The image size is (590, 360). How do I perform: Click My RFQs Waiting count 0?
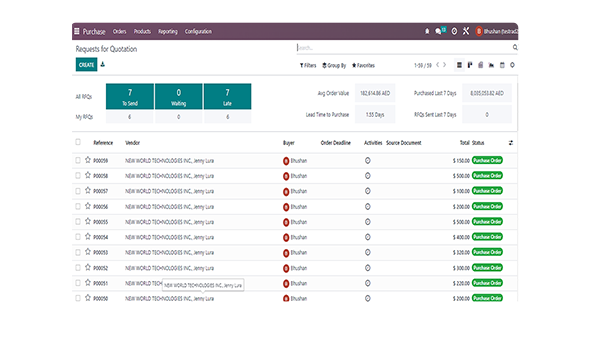(179, 117)
